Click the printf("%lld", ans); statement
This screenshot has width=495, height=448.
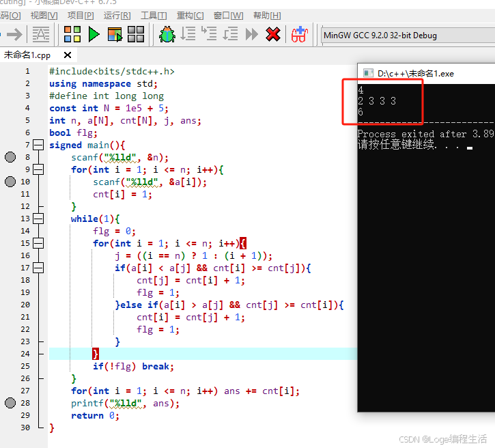[x=126, y=403]
